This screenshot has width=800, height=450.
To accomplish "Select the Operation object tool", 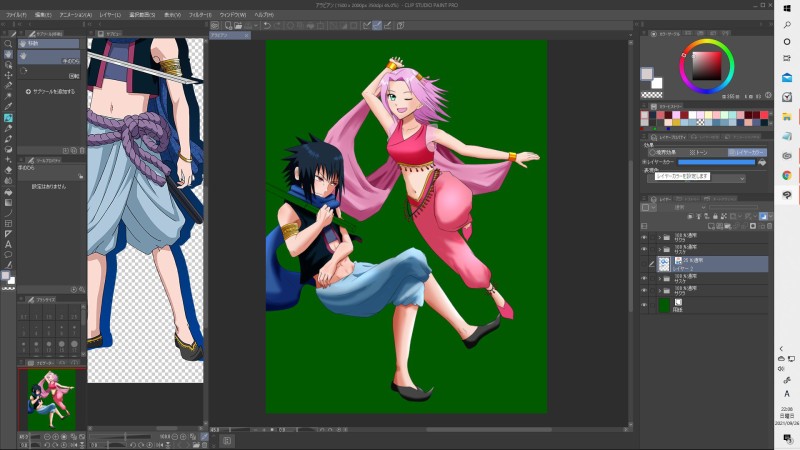I will pyautogui.click(x=8, y=65).
